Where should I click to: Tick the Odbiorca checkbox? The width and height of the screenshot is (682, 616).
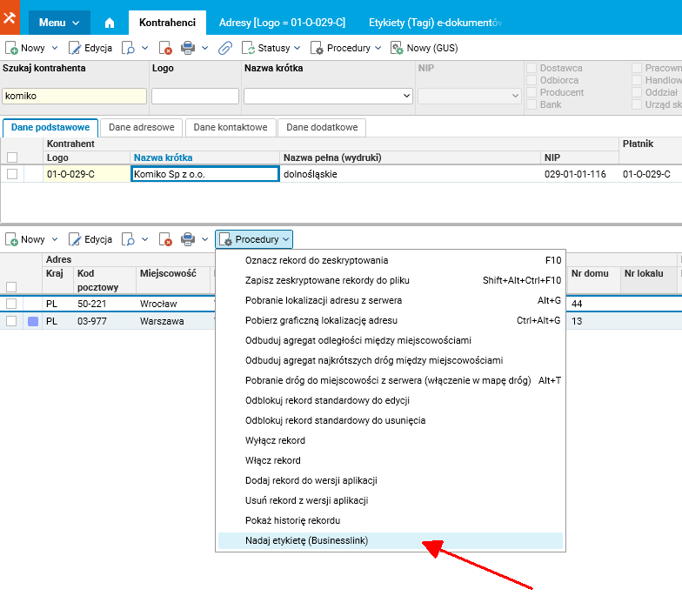[x=531, y=80]
